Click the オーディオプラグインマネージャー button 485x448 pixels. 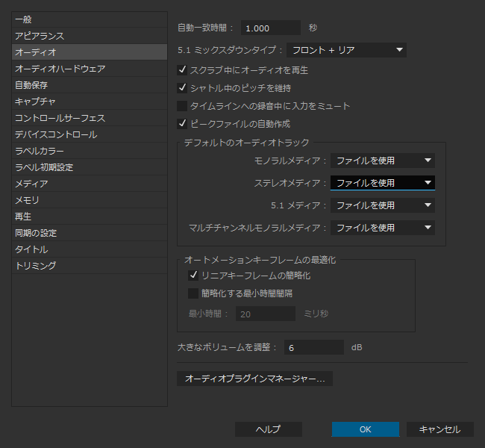point(254,379)
